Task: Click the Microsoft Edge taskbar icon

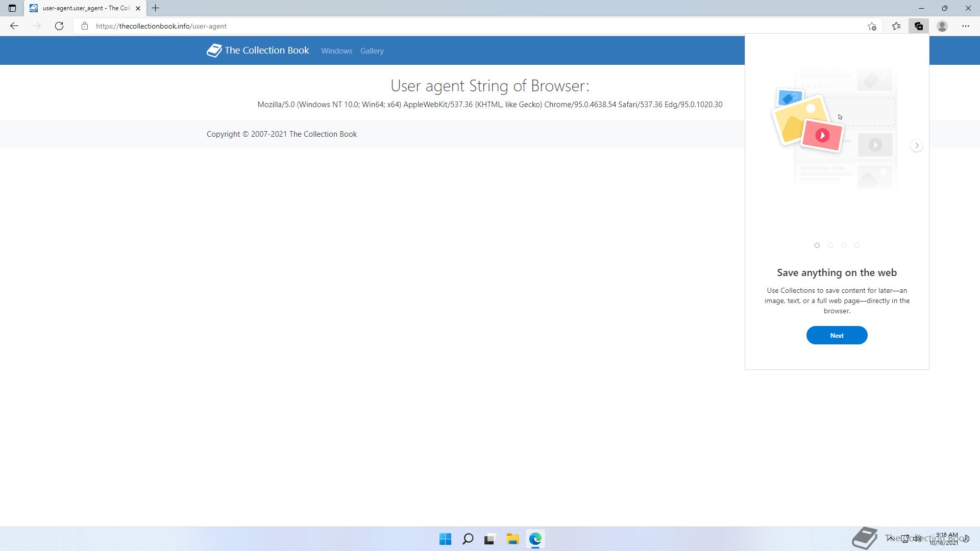Action: [x=535, y=539]
